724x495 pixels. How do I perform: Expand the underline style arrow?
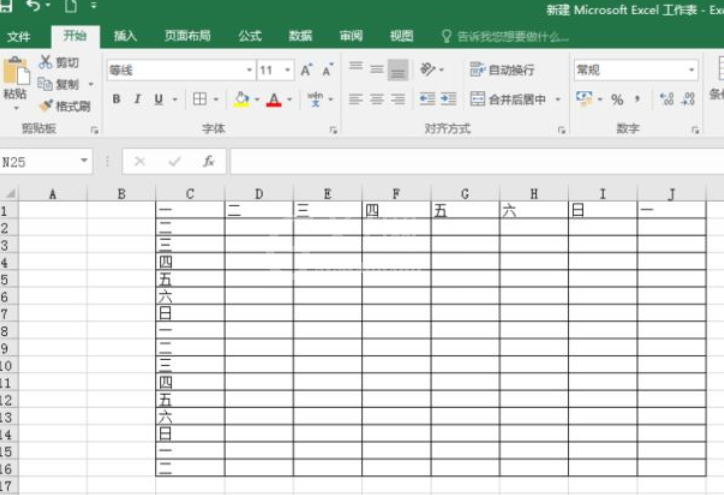(x=175, y=99)
